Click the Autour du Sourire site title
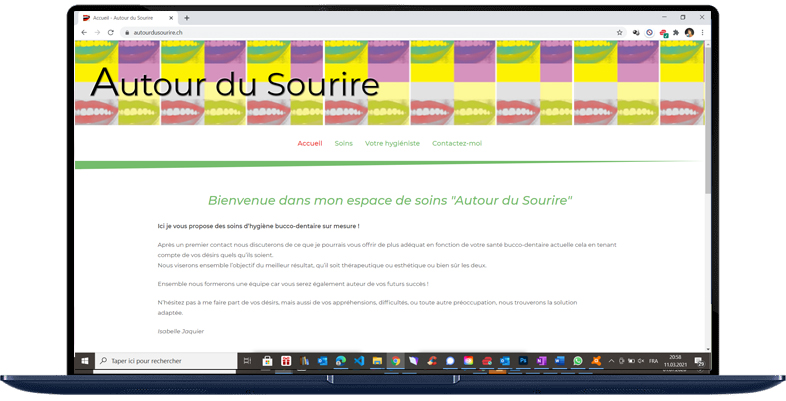Image resolution: width=786 pixels, height=401 pixels. 235,83
